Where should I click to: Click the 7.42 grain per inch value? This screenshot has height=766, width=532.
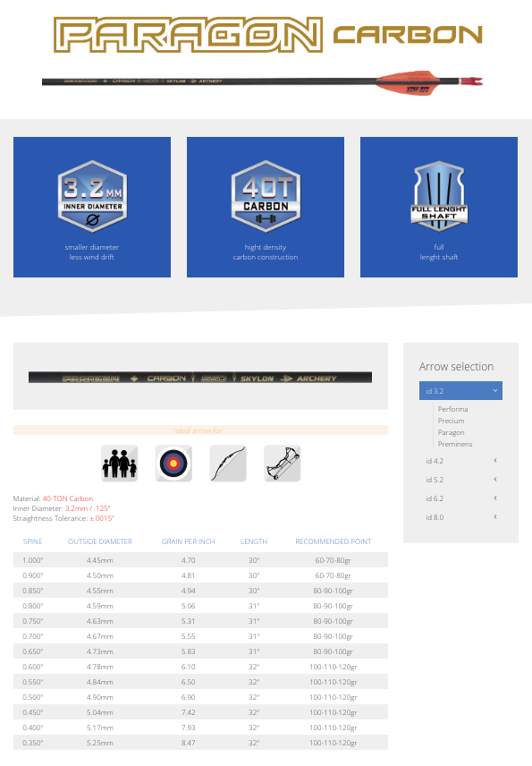[x=189, y=712]
